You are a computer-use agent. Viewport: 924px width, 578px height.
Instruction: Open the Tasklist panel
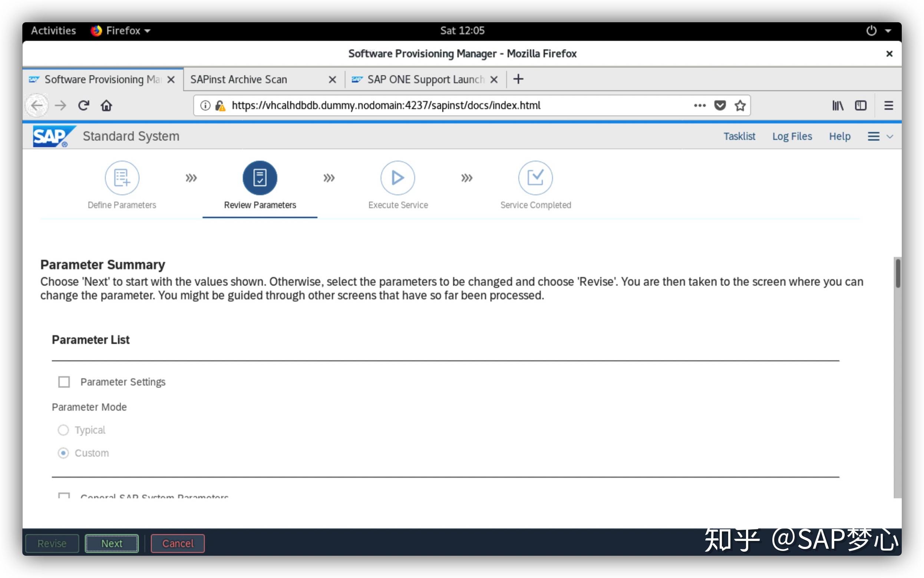(x=740, y=136)
